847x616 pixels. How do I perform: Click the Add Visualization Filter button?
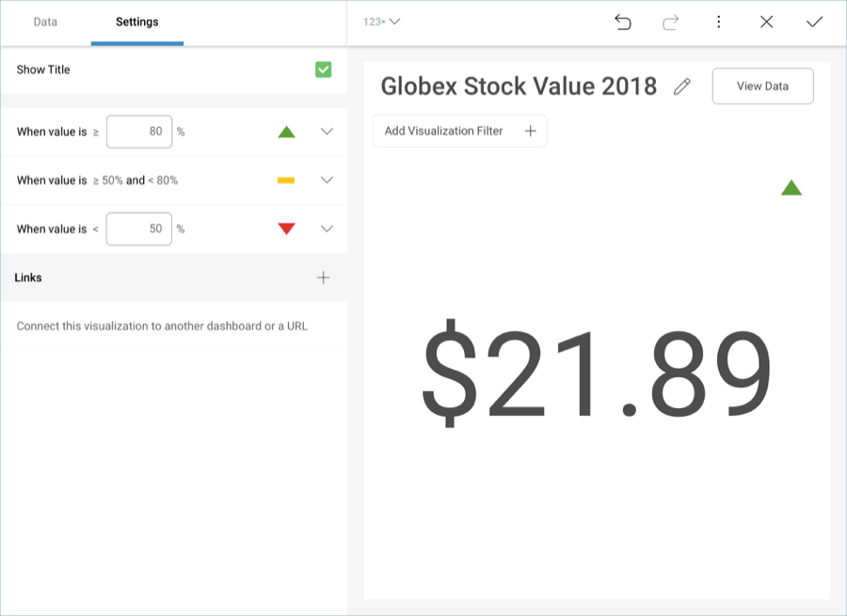click(x=444, y=131)
